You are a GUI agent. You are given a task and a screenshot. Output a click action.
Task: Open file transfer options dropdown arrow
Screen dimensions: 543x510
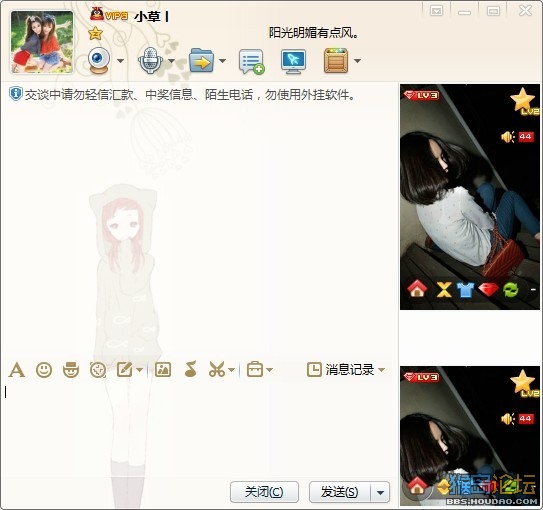tap(222, 61)
